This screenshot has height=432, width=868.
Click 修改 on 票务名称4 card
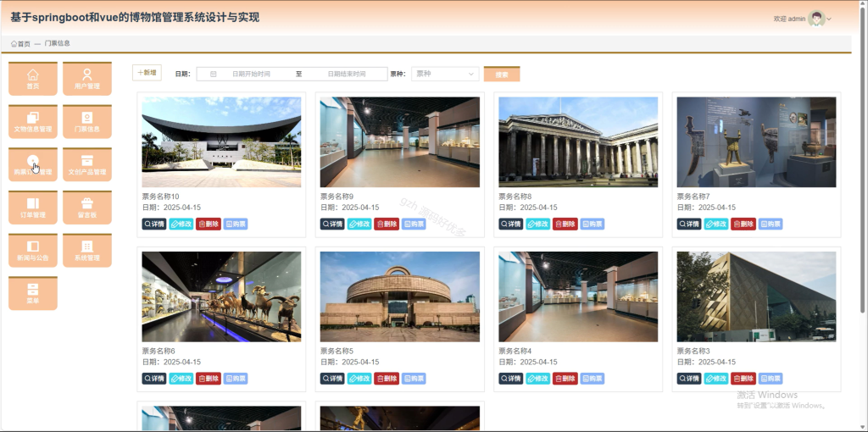pos(538,379)
